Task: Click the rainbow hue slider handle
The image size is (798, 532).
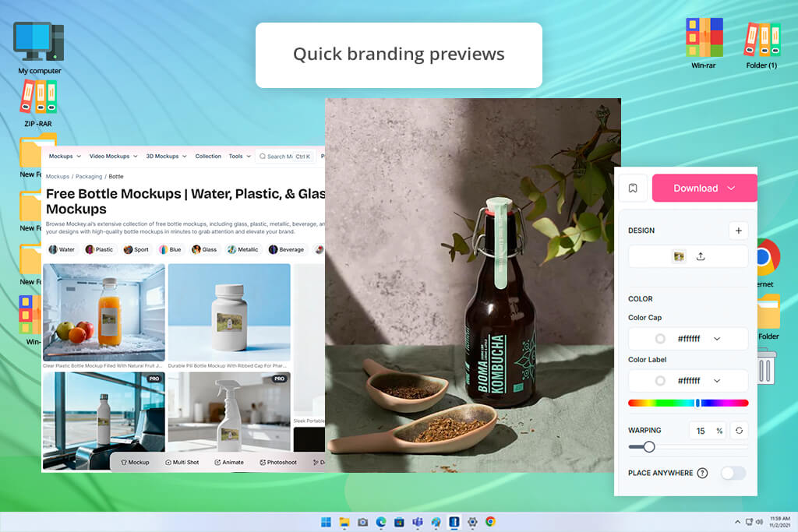Action: point(697,403)
